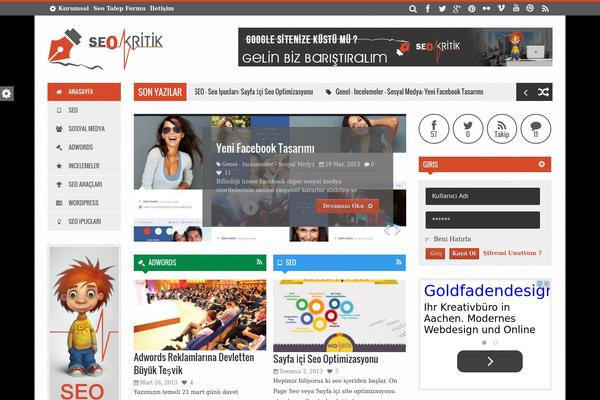Click heart icon under Adwords article date

(184, 382)
